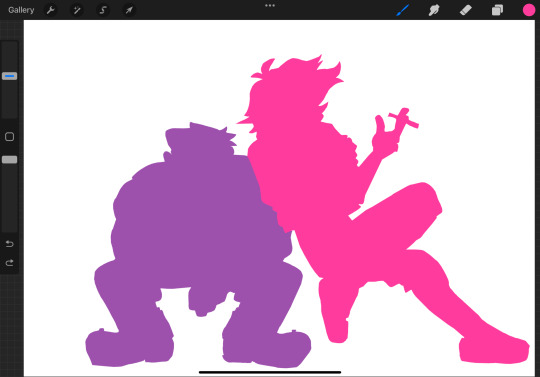Select the Smudge finger tool
This screenshot has width=540, height=377.
tap(434, 10)
